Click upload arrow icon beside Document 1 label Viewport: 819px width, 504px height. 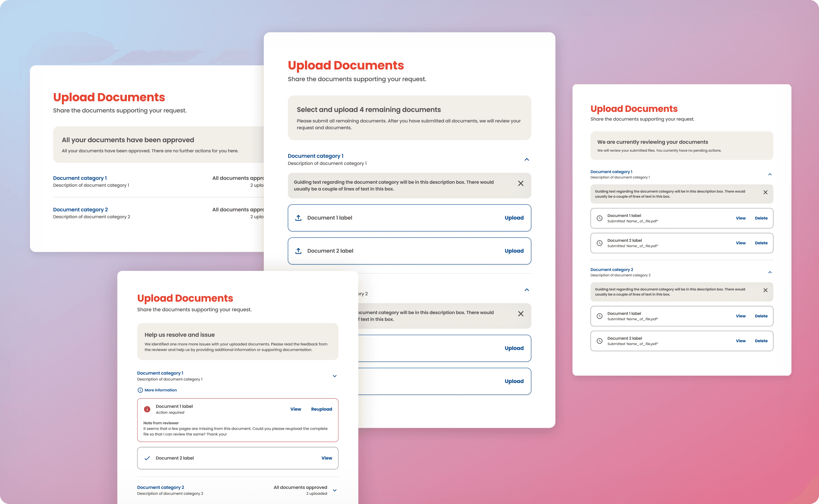tap(298, 218)
